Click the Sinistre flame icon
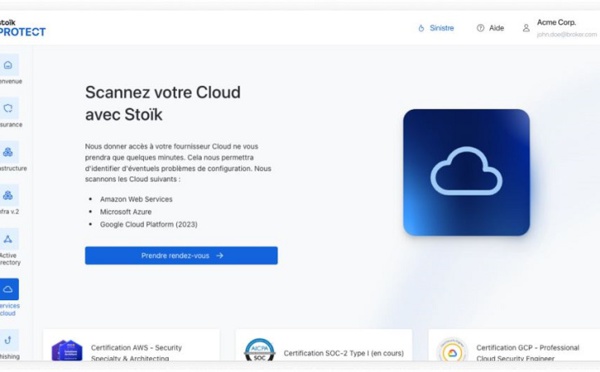The height and width of the screenshot is (372, 600). (x=421, y=28)
